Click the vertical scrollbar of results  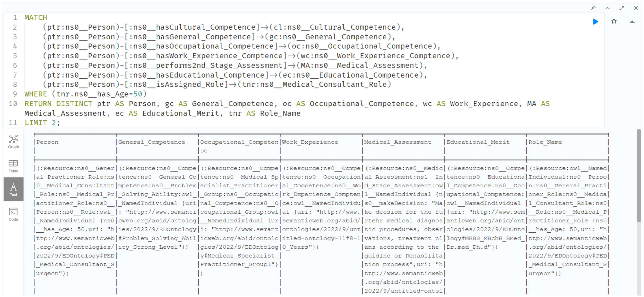point(639,175)
